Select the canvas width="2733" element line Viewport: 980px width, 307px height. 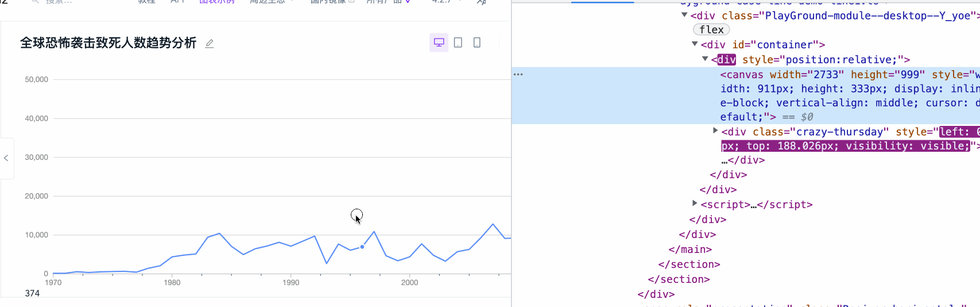746,95
